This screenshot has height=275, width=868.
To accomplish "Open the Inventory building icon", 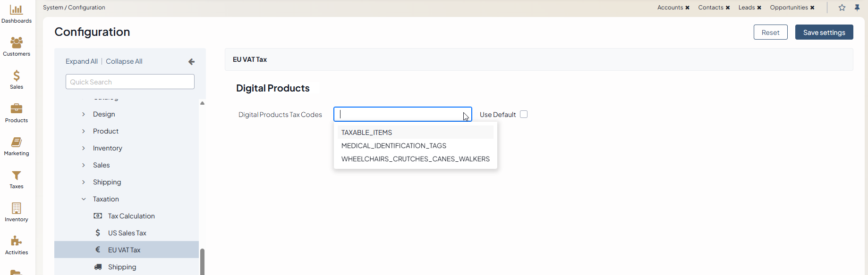I will pyautogui.click(x=17, y=208).
